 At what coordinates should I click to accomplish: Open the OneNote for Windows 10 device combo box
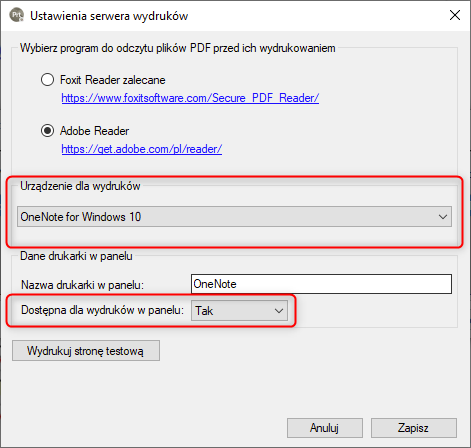235,217
